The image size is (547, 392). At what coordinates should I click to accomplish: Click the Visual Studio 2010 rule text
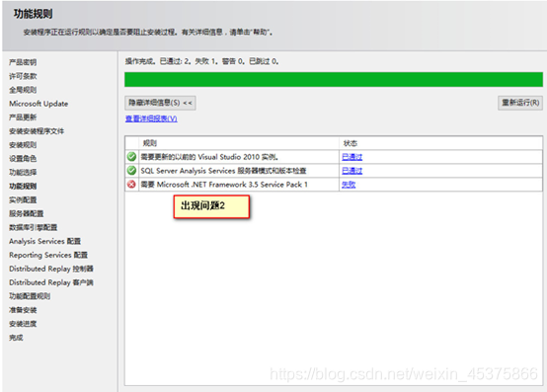click(209, 157)
